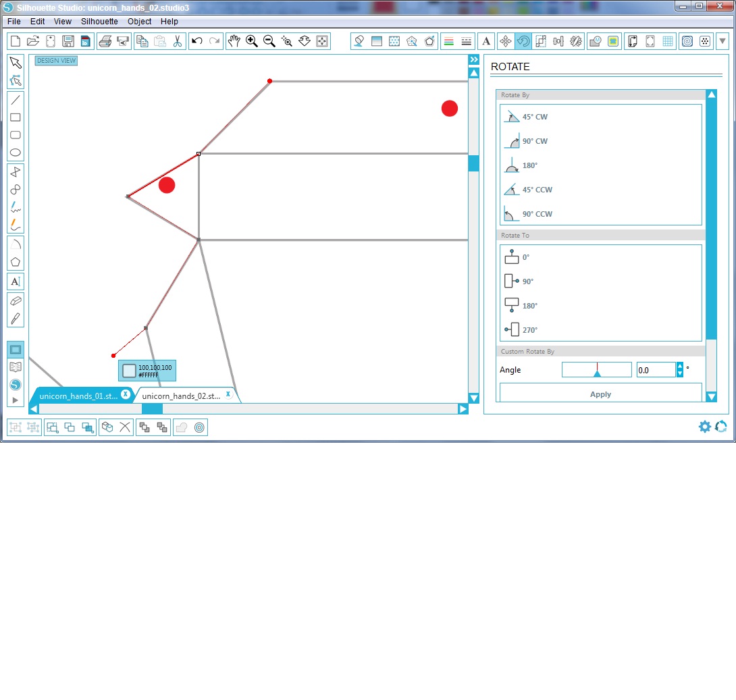Open the Object menu
The width and height of the screenshot is (736, 700).
click(139, 22)
